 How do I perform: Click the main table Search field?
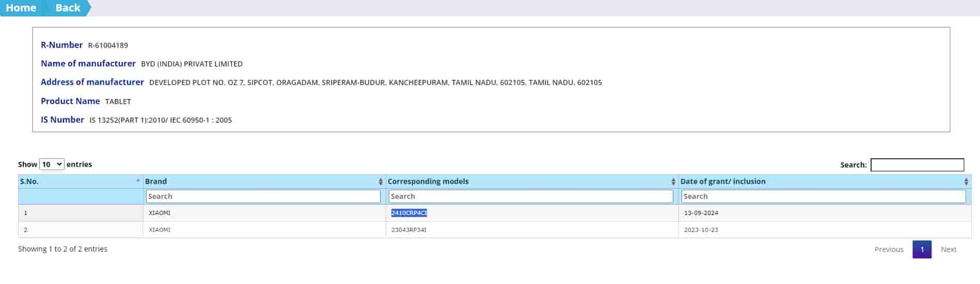click(x=917, y=165)
